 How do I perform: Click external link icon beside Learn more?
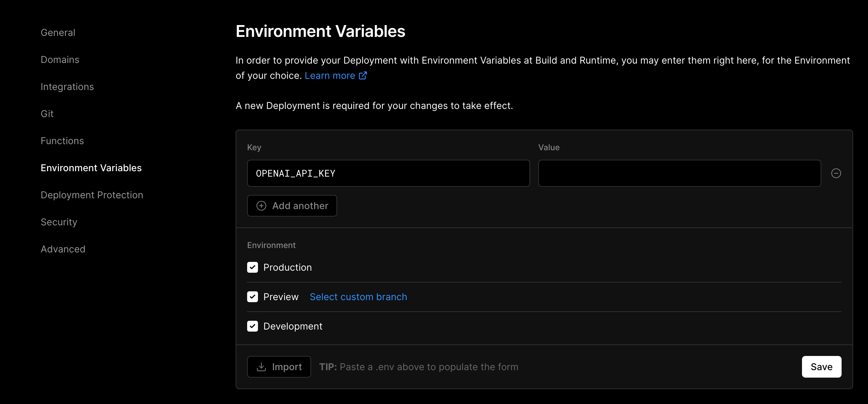(x=363, y=75)
